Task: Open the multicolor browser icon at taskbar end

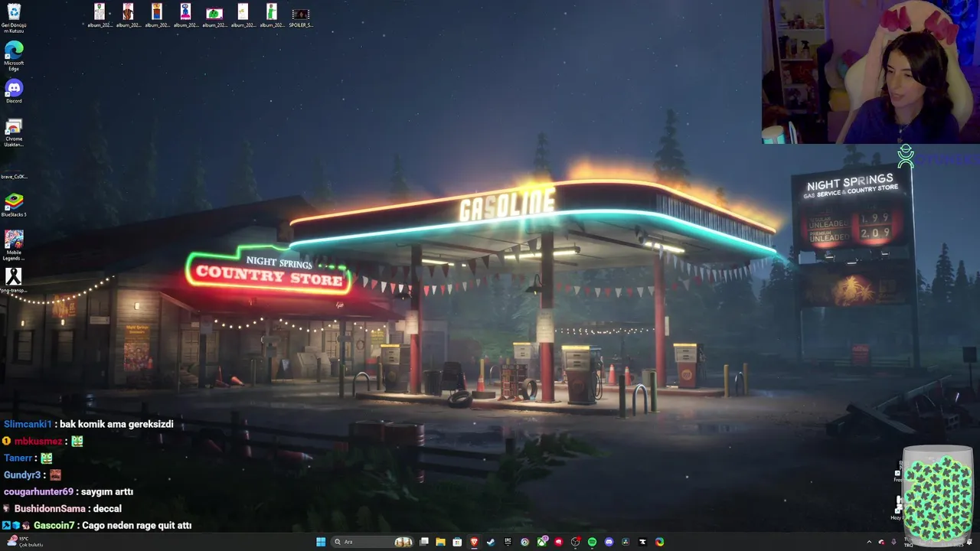Action: pyautogui.click(x=659, y=542)
